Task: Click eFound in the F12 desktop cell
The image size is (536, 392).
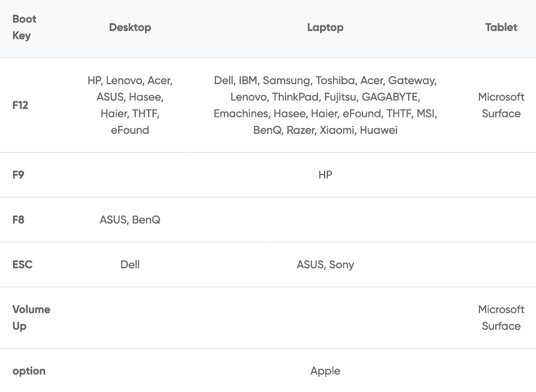Action: pyautogui.click(x=130, y=130)
